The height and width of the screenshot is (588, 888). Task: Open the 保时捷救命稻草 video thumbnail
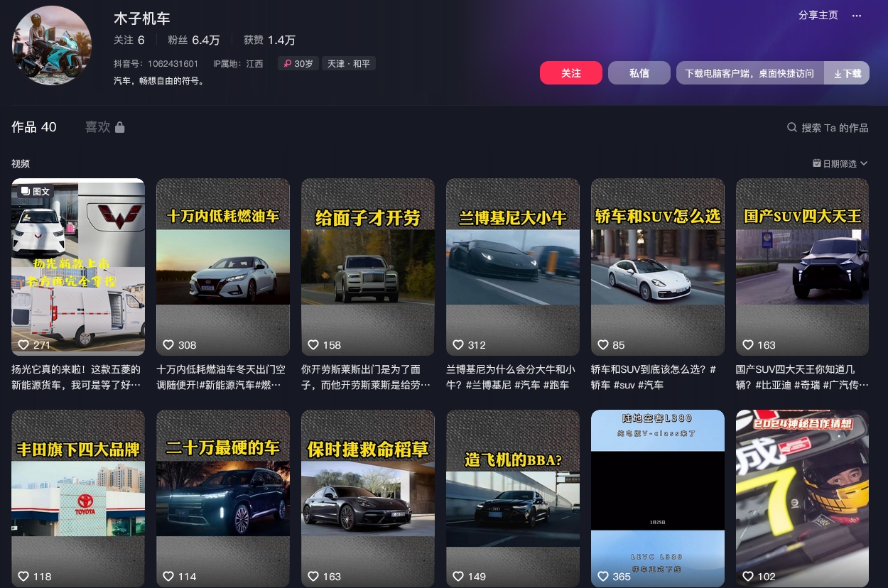[x=368, y=499]
